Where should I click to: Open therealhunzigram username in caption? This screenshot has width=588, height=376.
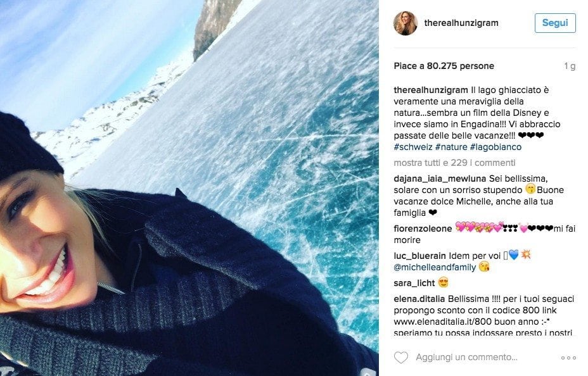431,91
